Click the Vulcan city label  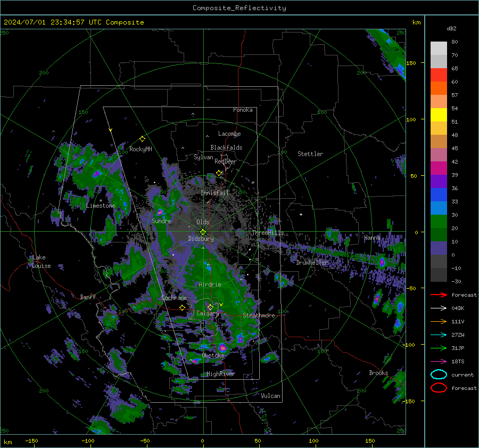271,396
